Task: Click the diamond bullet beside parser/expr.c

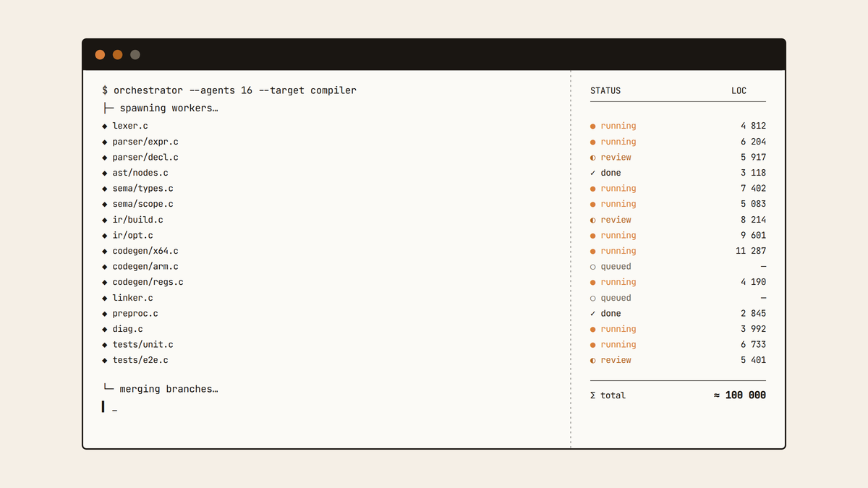Action: click(105, 142)
